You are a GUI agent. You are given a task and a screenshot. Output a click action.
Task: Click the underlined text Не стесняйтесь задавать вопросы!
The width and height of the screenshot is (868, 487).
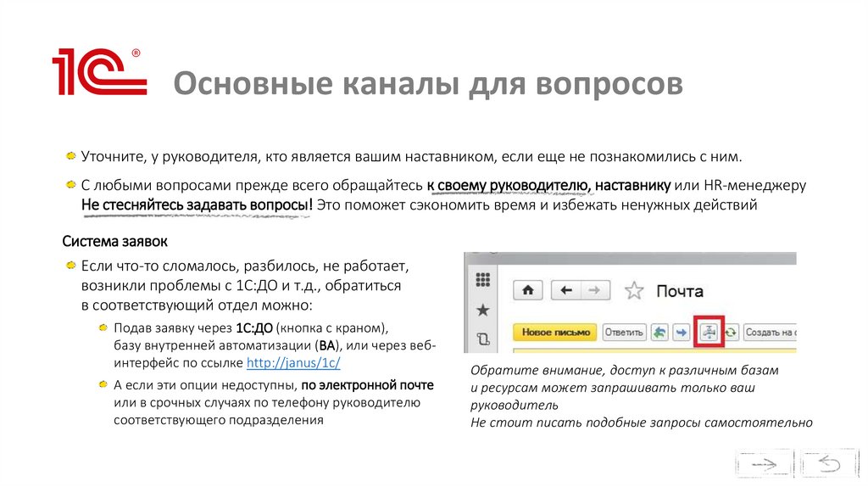pos(197,205)
